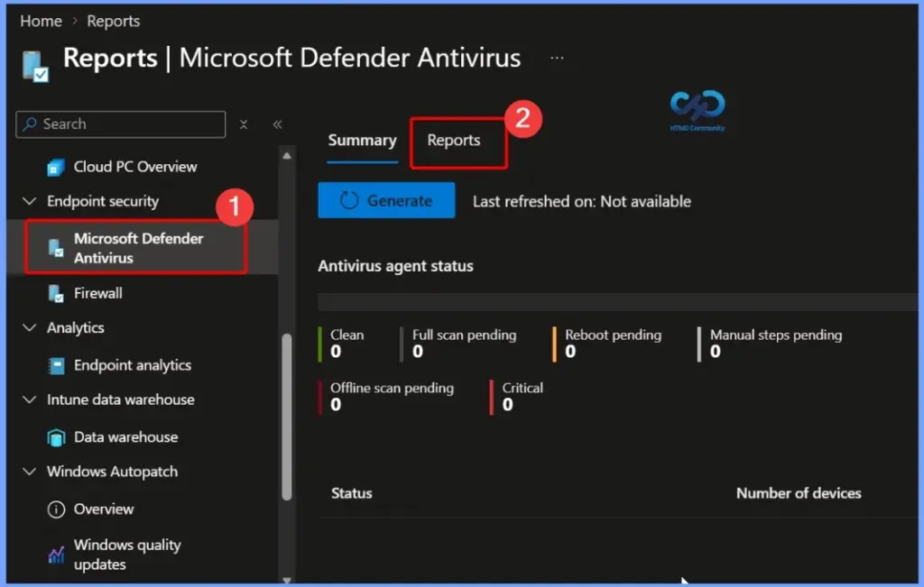Click the Clean status count
This screenshot has height=587, width=924.
pos(336,352)
